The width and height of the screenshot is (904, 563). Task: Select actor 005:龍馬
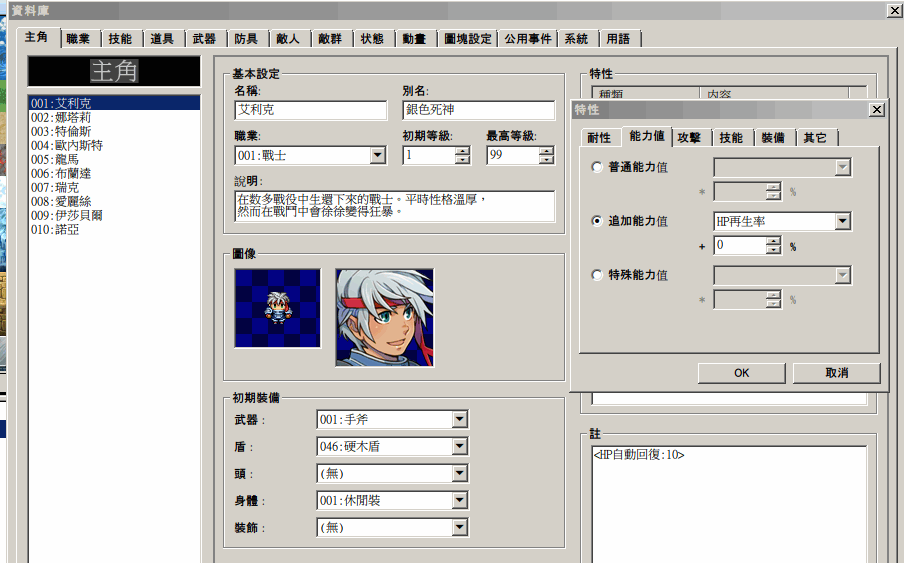click(x=114, y=160)
